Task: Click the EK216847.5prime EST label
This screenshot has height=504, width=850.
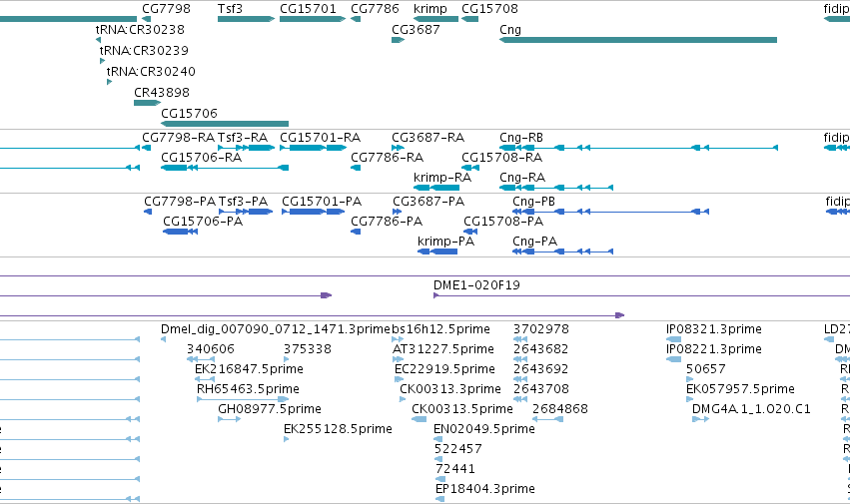Action: 249,369
